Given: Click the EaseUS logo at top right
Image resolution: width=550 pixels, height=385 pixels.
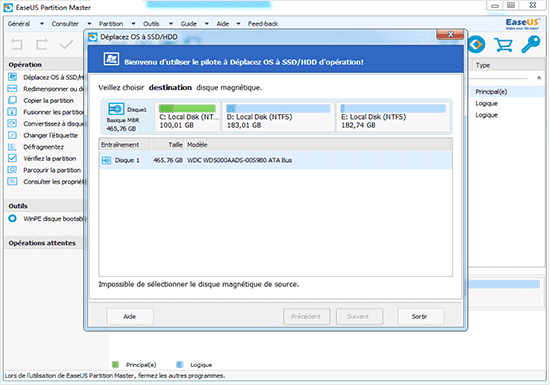Looking at the screenshot, I should pos(522,23).
